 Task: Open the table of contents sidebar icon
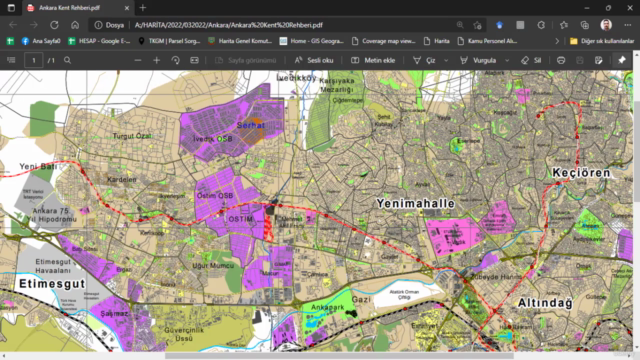coord(11,60)
